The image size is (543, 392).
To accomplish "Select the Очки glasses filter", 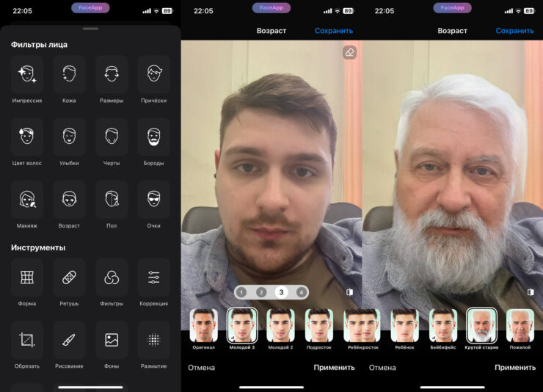I will point(153,200).
